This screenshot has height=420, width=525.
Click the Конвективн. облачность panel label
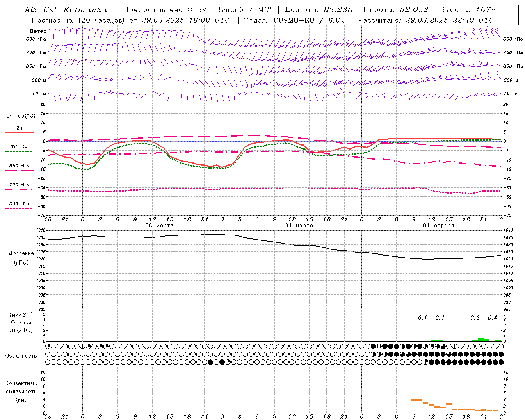(21, 391)
